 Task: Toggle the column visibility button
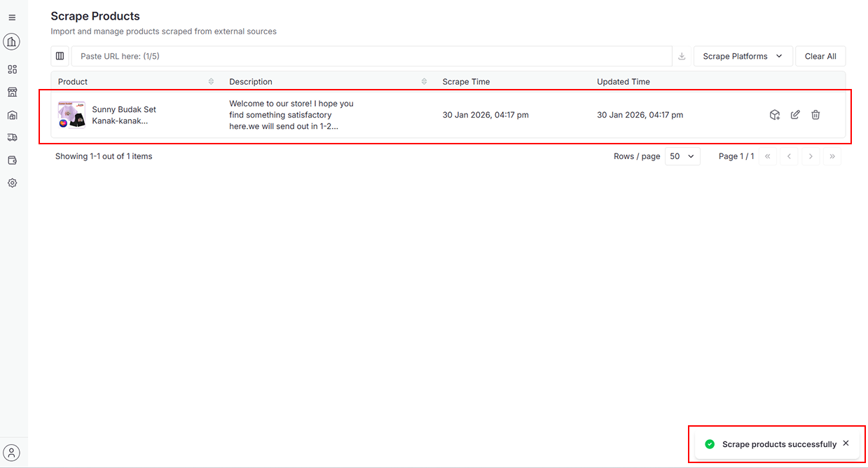[x=60, y=56]
